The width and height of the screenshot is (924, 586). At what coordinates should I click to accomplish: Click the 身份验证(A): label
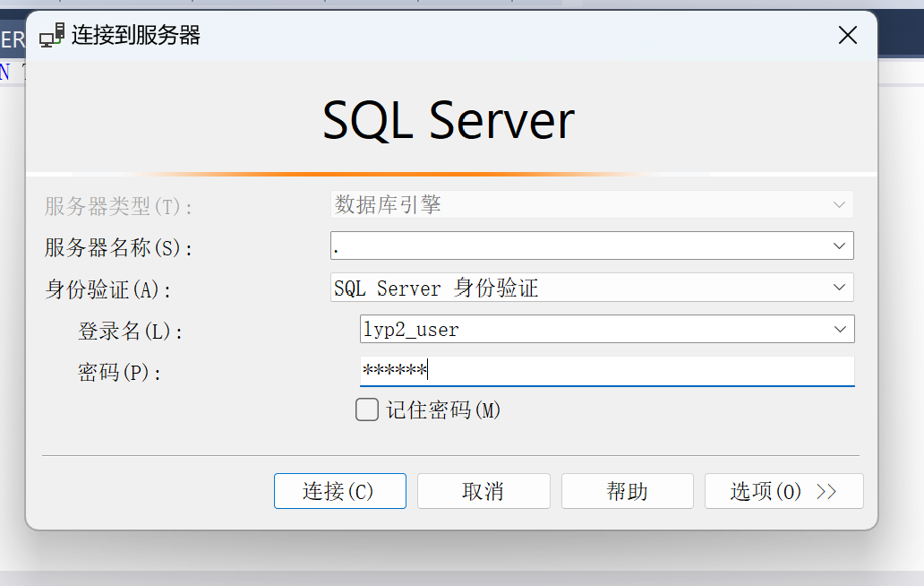[x=107, y=289]
